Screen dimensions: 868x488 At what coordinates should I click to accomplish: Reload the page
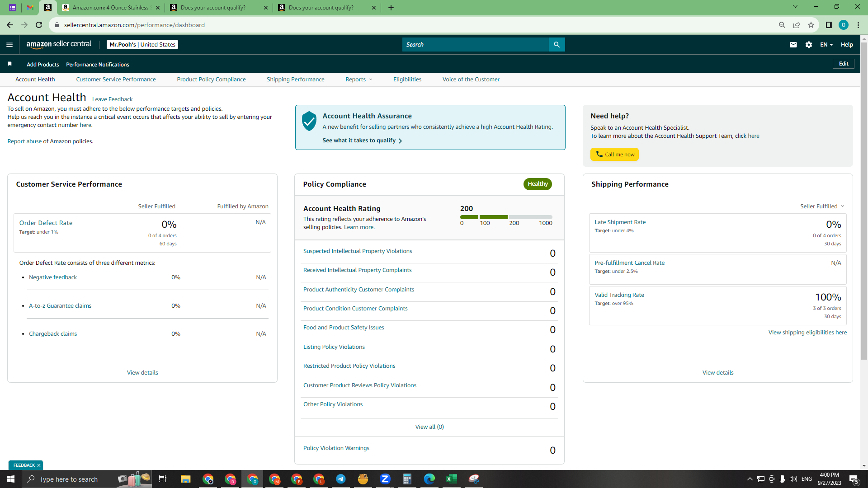pos(39,25)
